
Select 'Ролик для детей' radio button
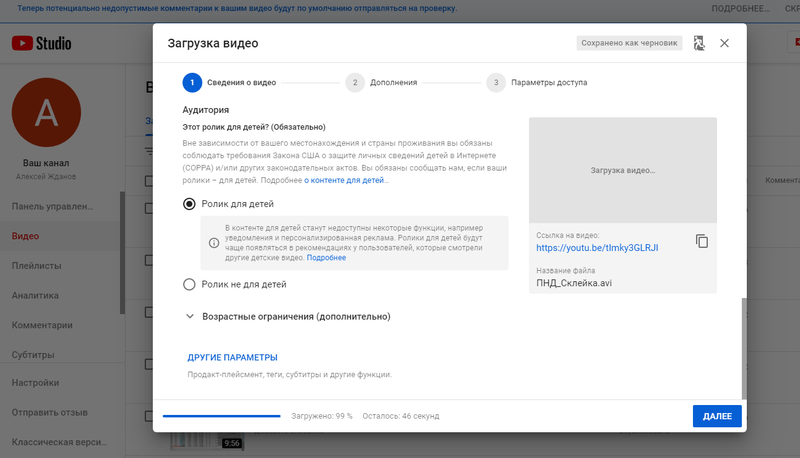[x=189, y=204]
